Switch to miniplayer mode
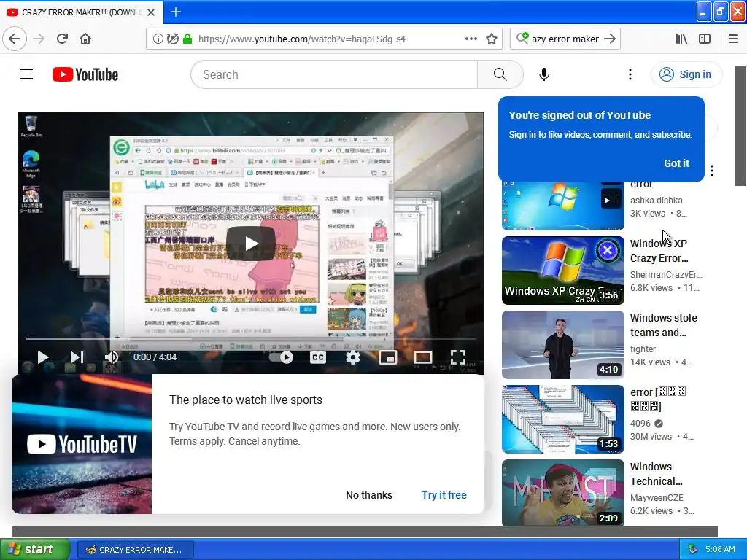 pyautogui.click(x=388, y=357)
